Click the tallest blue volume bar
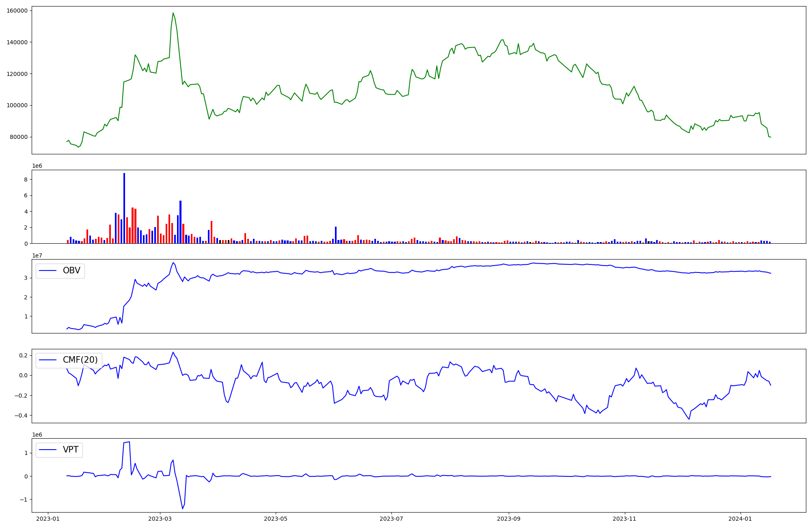Image resolution: width=812 pixels, height=528 pixels. click(124, 208)
